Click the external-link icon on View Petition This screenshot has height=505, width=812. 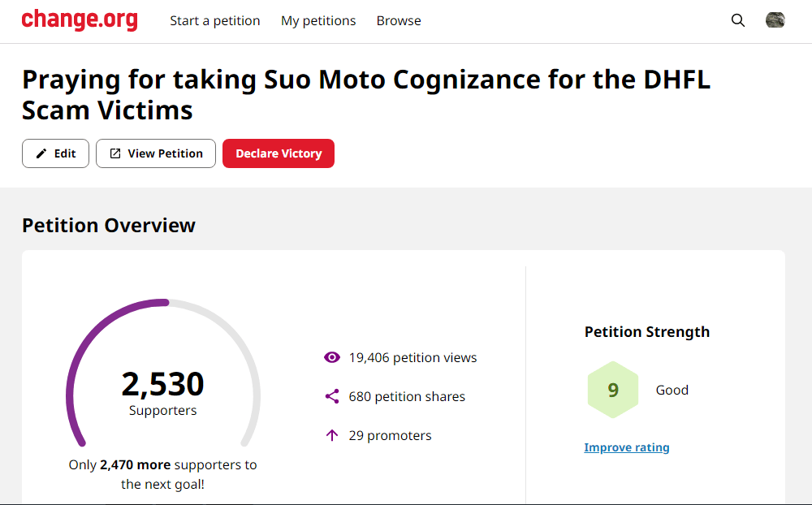tap(115, 153)
